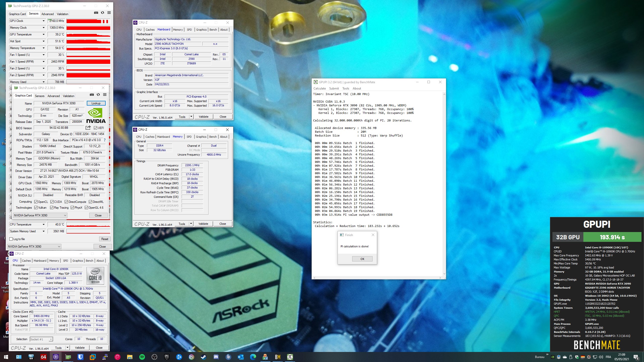Expand the GPU Temperature sensor dropdown
This screenshot has width=644, height=362.
tap(44, 34)
